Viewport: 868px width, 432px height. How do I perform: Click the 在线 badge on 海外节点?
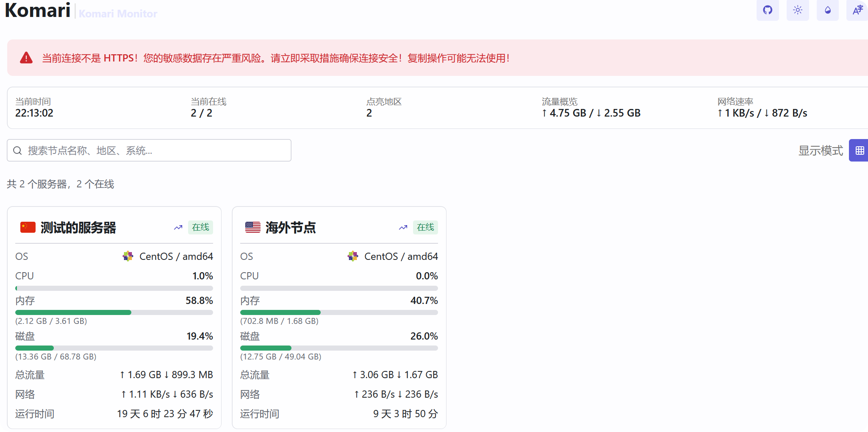[425, 227]
